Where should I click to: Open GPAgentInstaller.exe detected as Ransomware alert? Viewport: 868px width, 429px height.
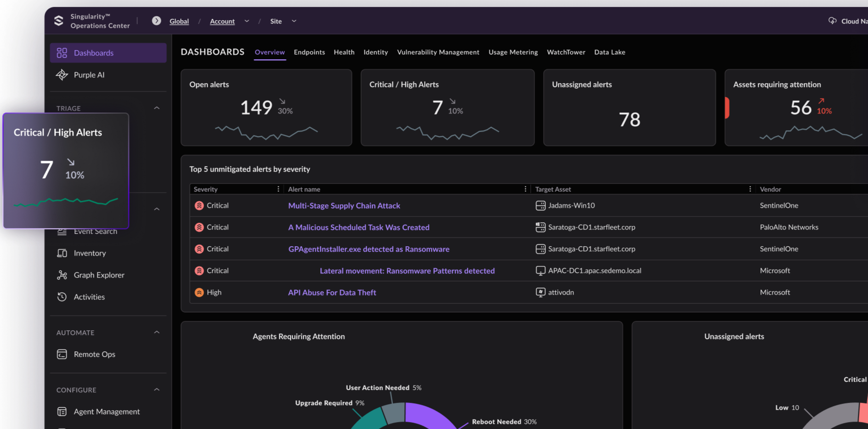coord(369,249)
